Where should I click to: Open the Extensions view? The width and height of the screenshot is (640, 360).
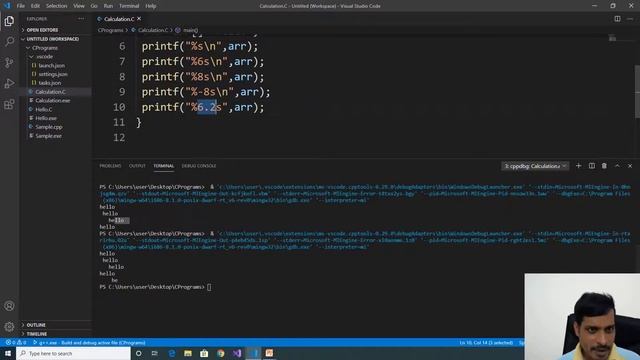[9, 104]
